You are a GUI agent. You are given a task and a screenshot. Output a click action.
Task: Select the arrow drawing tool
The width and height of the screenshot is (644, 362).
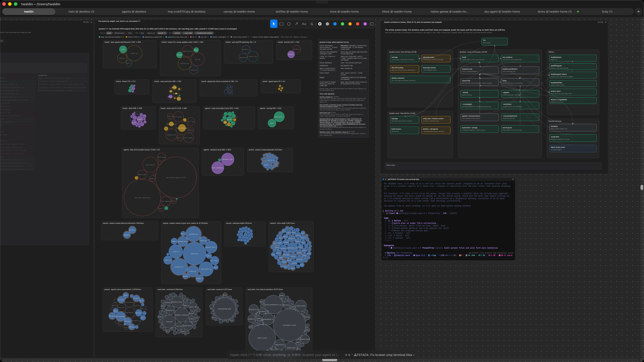[296, 24]
